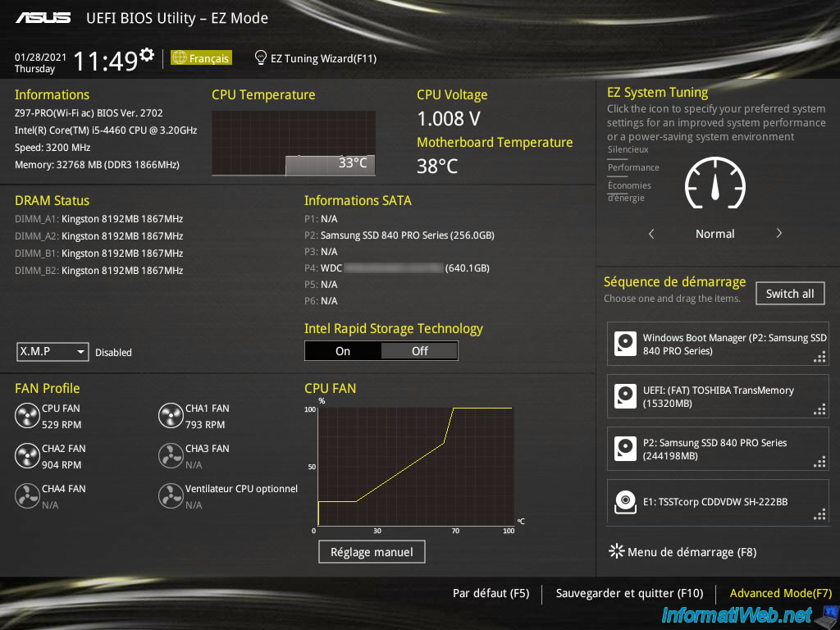Click the P1: N/A SATA entry
This screenshot has width=840, height=630.
[x=321, y=219]
